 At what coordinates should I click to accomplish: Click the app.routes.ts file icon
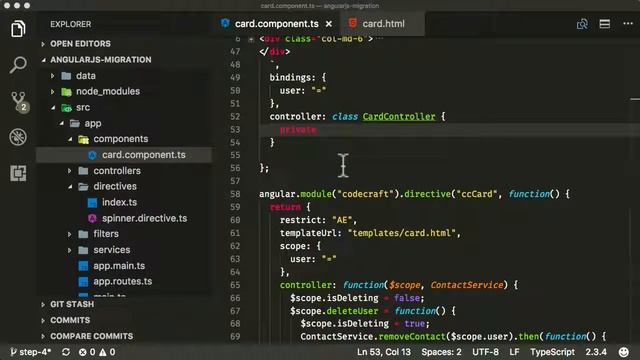click(83, 282)
